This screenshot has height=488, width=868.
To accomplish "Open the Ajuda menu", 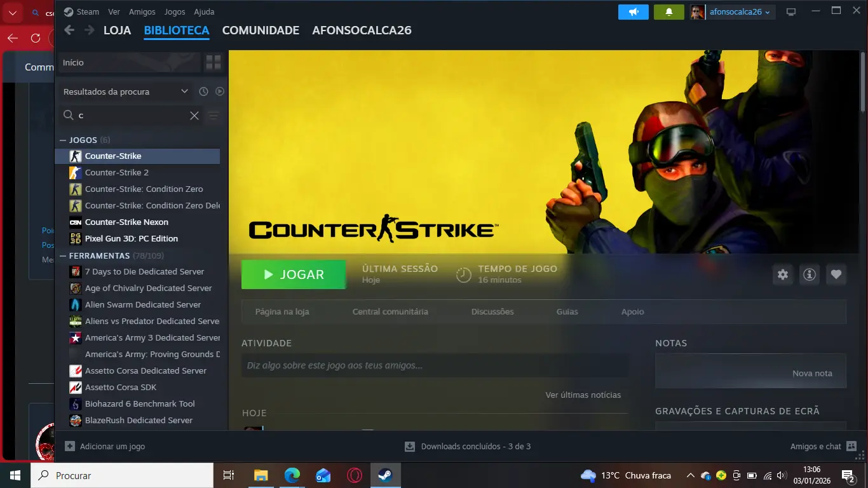I will tap(204, 12).
